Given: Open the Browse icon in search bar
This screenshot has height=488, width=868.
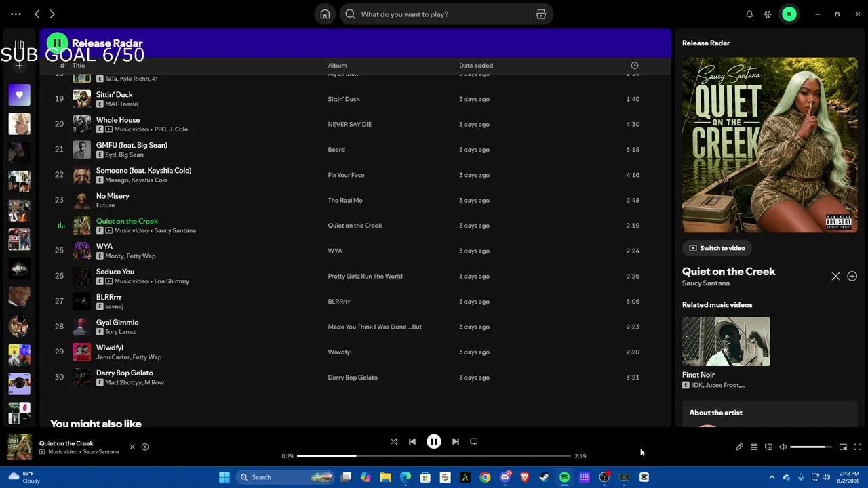Looking at the screenshot, I should click(541, 14).
